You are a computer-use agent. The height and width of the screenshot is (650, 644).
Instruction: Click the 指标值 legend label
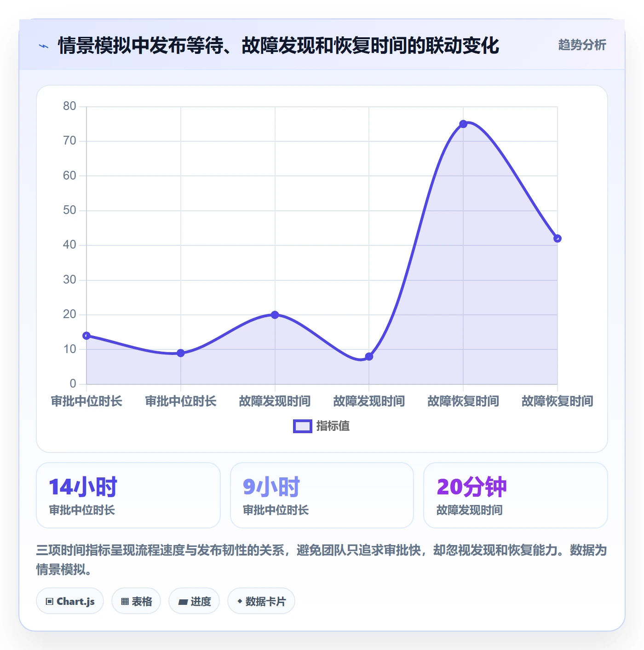click(333, 426)
